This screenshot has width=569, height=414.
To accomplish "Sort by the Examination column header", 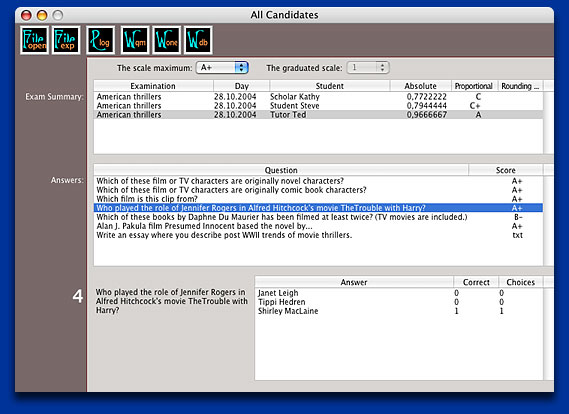I will 153,86.
